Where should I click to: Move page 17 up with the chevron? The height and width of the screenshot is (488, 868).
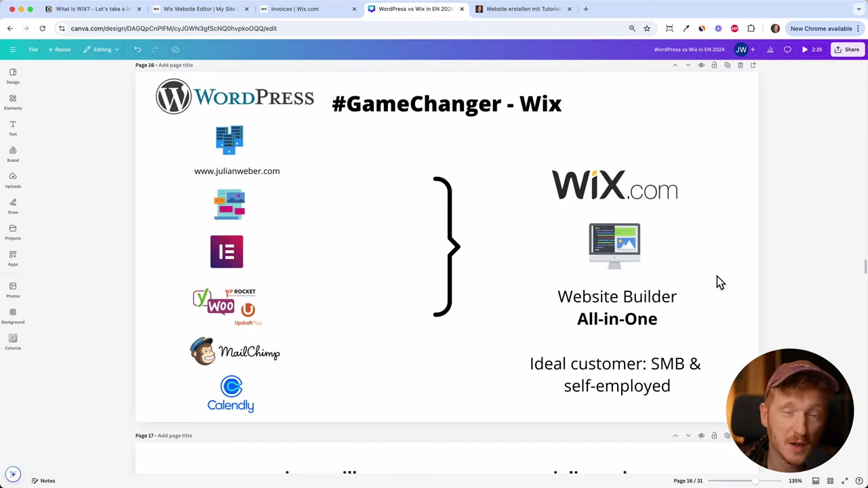coord(675,436)
